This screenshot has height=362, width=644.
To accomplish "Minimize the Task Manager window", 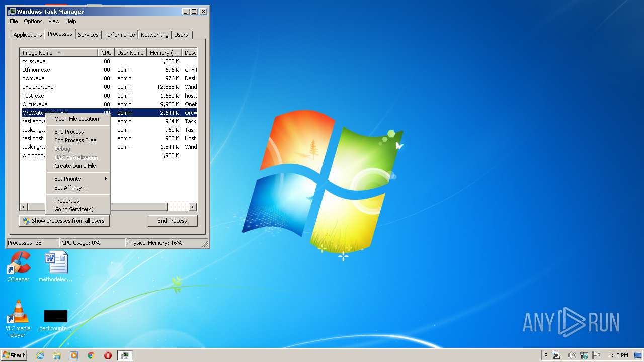I will (185, 11).
